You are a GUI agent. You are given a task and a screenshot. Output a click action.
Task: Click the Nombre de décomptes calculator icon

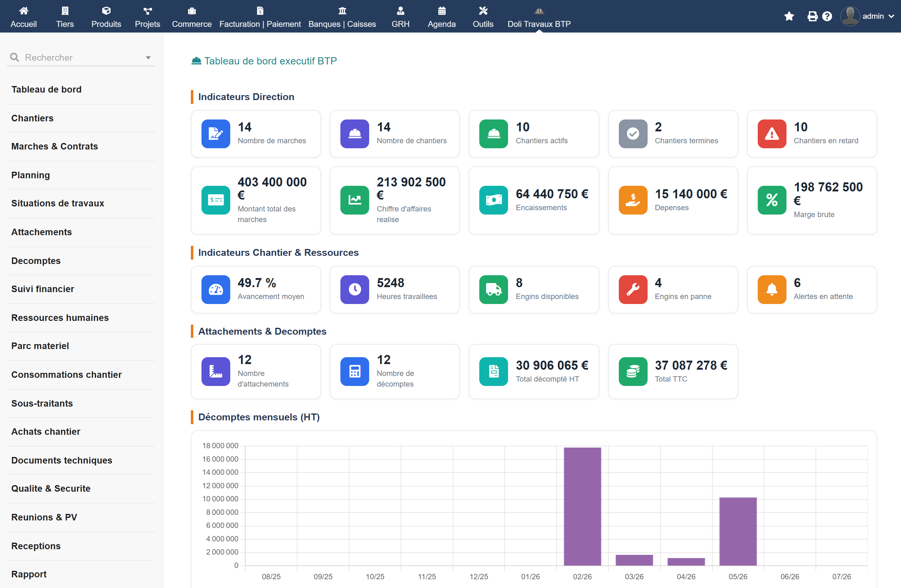[x=354, y=371]
